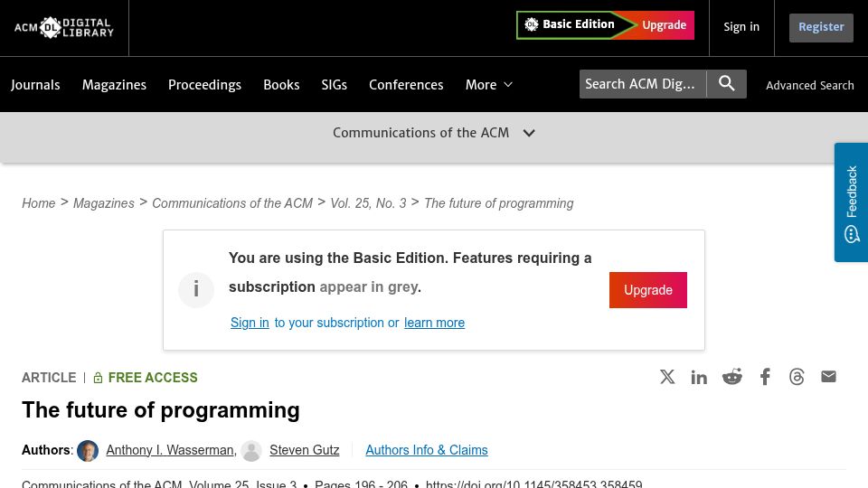Open Communications of the ACM breadcrumb
868x488 pixels.
point(232,203)
